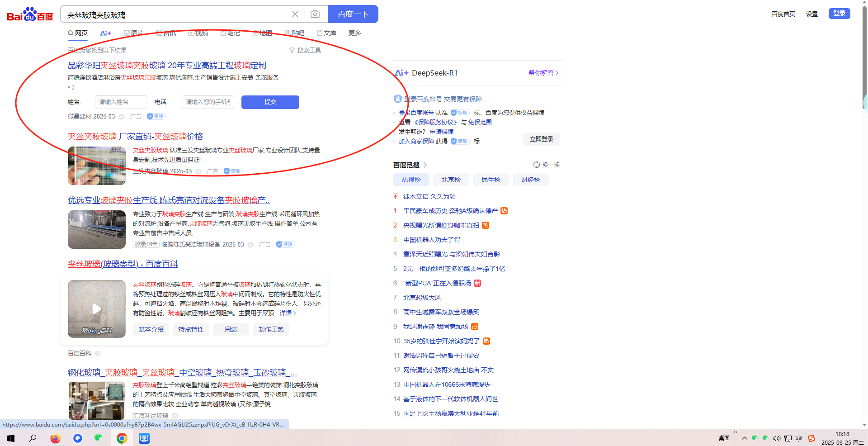Open the dropdown icon beside 百度百科 source

click(98, 354)
